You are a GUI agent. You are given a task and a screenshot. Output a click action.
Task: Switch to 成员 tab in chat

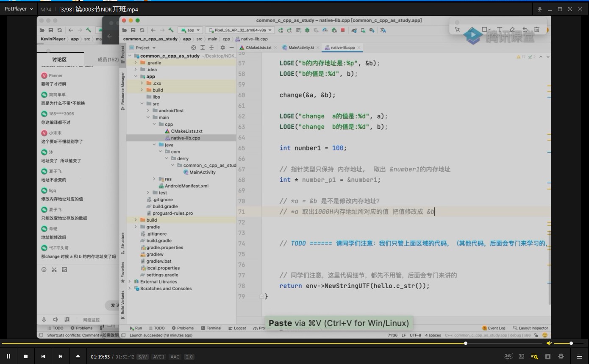(x=108, y=60)
